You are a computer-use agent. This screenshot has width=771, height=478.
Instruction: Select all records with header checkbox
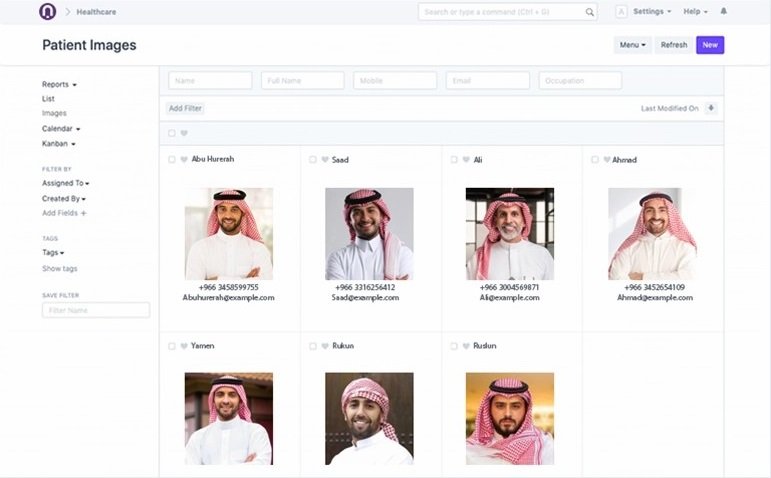[x=172, y=133]
